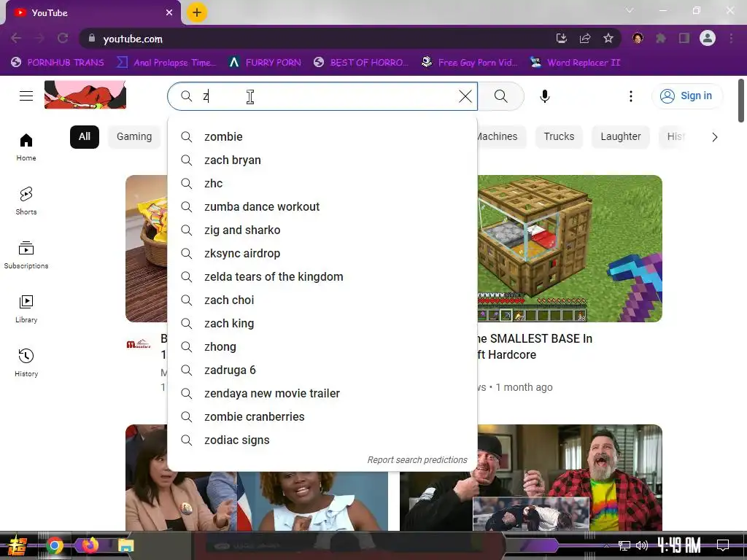This screenshot has height=560, width=747.
Task: Choose the 'zach bryan' suggestion
Action: click(322, 160)
